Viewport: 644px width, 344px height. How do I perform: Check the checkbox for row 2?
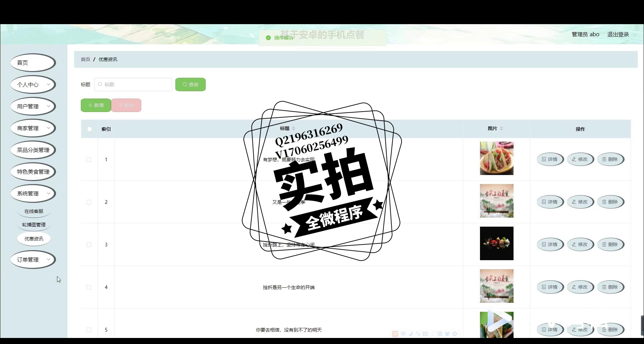pyautogui.click(x=89, y=202)
